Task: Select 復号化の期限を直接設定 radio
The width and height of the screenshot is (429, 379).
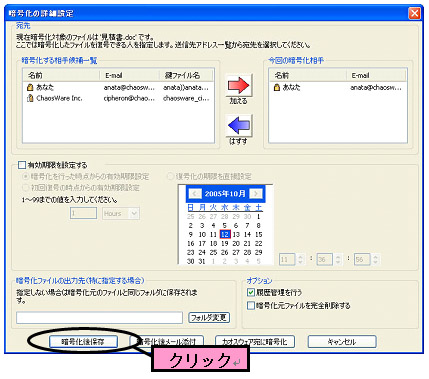Action: tap(170, 176)
